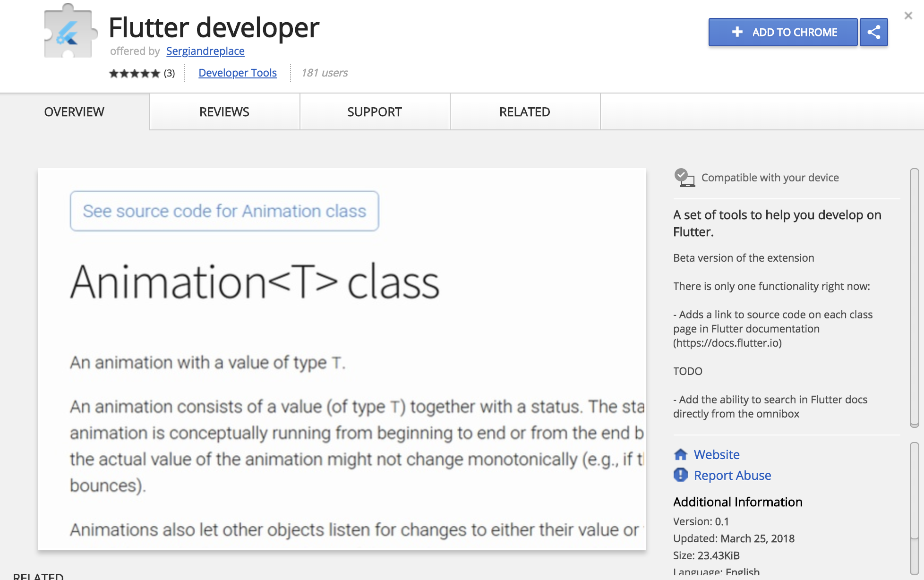Open the SUPPORT tab
Viewport: 924px width, 580px height.
pyautogui.click(x=375, y=112)
